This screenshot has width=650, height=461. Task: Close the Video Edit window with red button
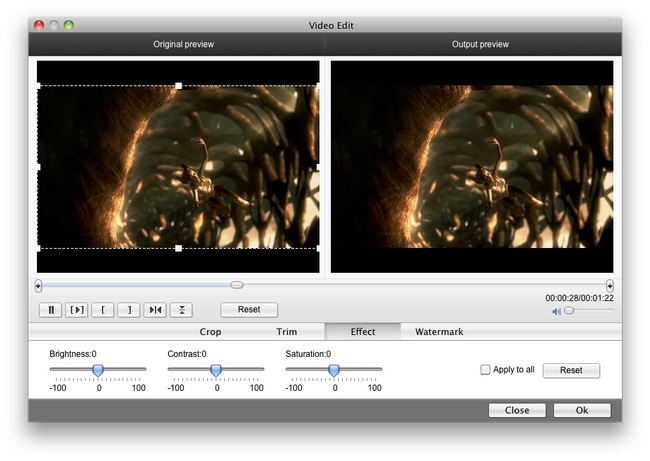click(39, 25)
